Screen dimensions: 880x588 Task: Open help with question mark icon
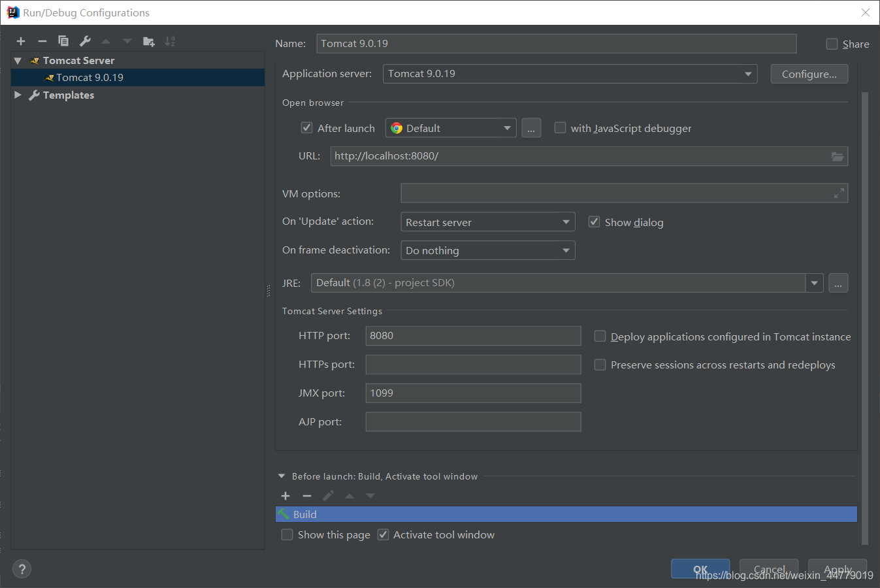(22, 568)
